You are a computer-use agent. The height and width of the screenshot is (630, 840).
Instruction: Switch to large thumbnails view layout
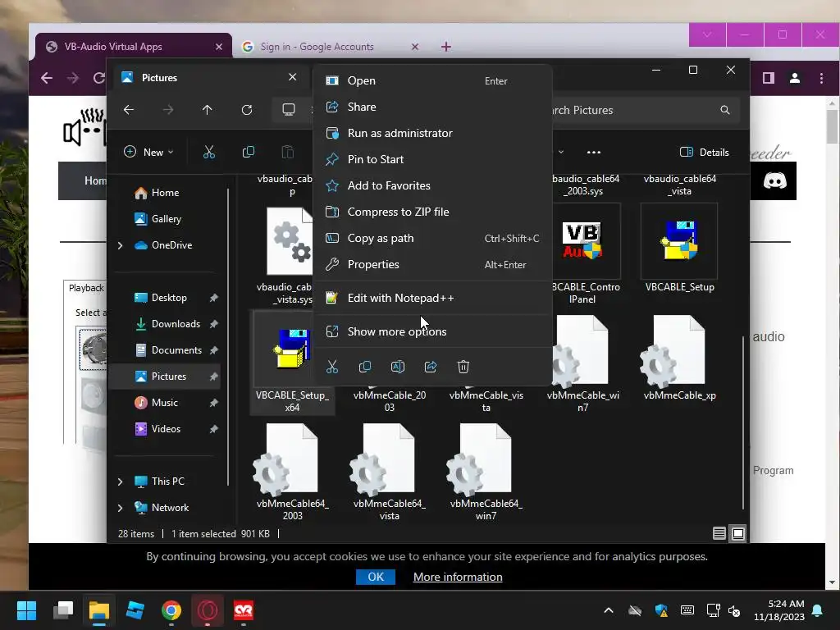tap(737, 533)
